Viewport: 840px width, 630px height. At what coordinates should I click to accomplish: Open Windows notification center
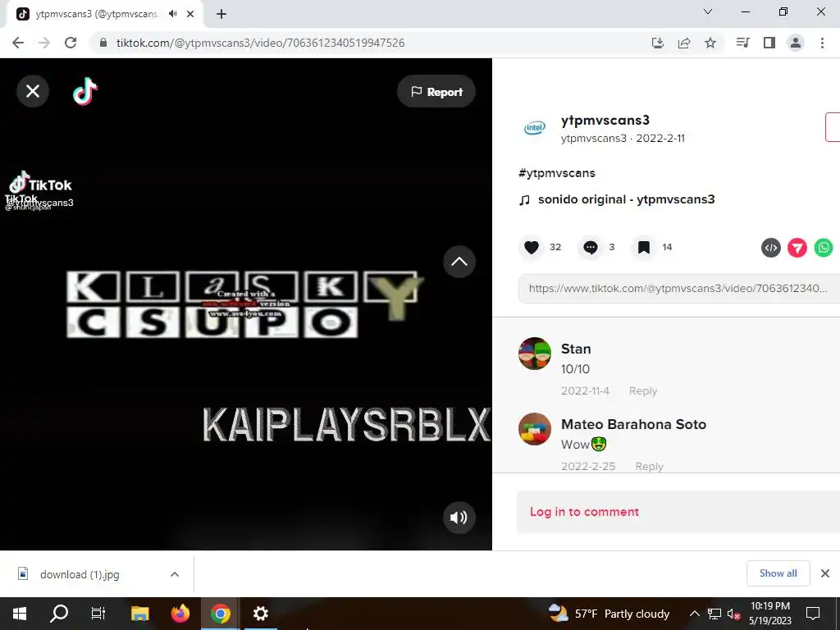pos(813,614)
